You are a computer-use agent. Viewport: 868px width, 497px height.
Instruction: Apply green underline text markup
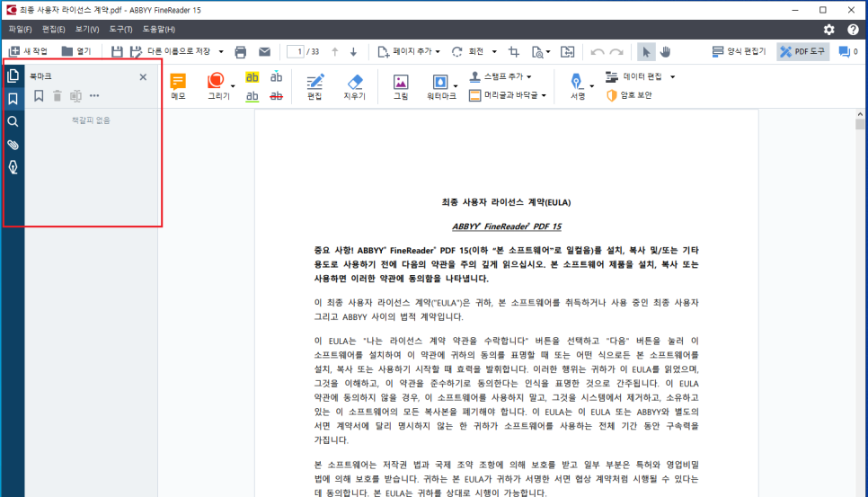point(252,96)
